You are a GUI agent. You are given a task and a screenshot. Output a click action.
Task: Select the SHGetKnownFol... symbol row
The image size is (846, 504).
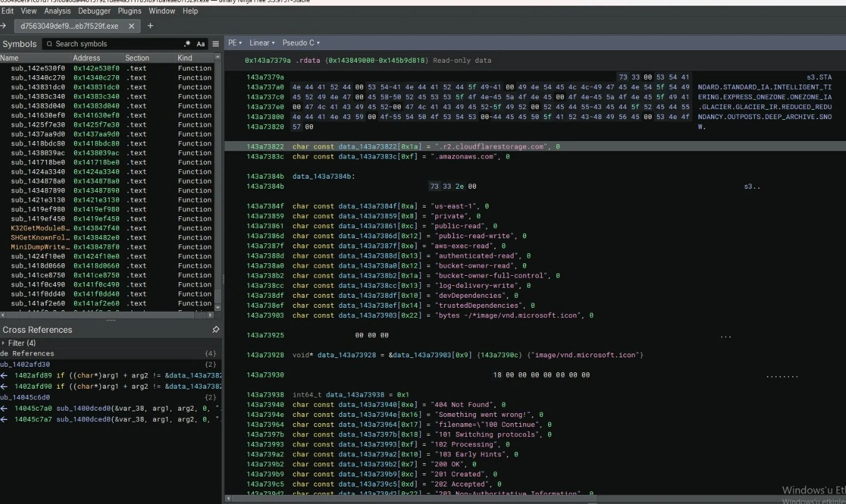click(107, 238)
